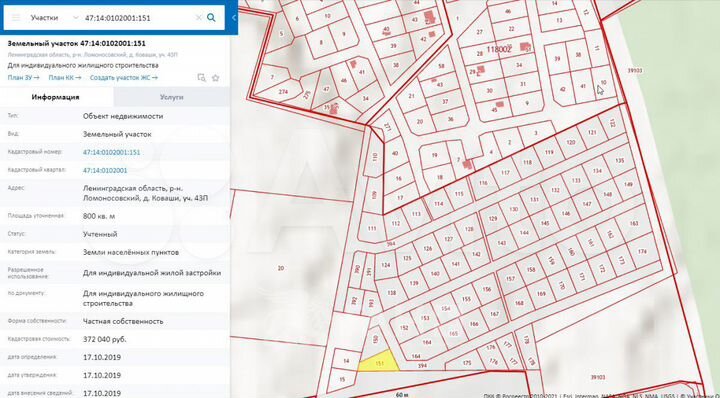Select parcel 164 on the map
This screenshot has width=720, height=398.
[x=427, y=342]
